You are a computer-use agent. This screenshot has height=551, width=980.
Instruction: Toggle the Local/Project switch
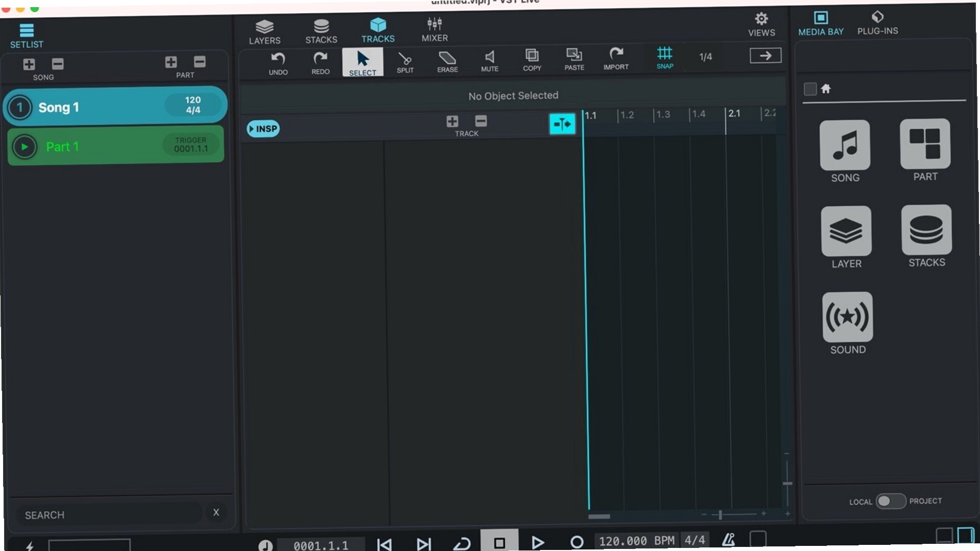pyautogui.click(x=891, y=501)
